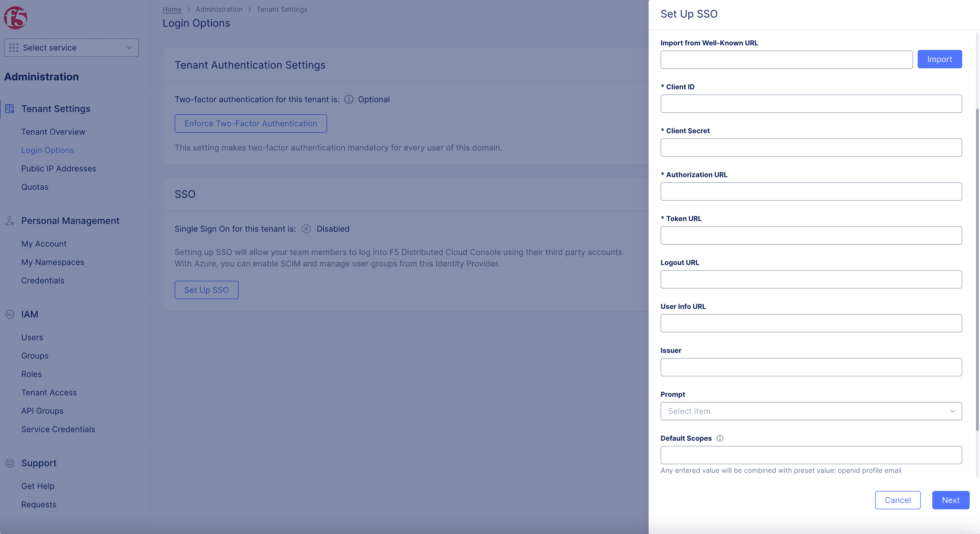The height and width of the screenshot is (534, 980).
Task: Click the service grid dots icon
Action: click(14, 48)
